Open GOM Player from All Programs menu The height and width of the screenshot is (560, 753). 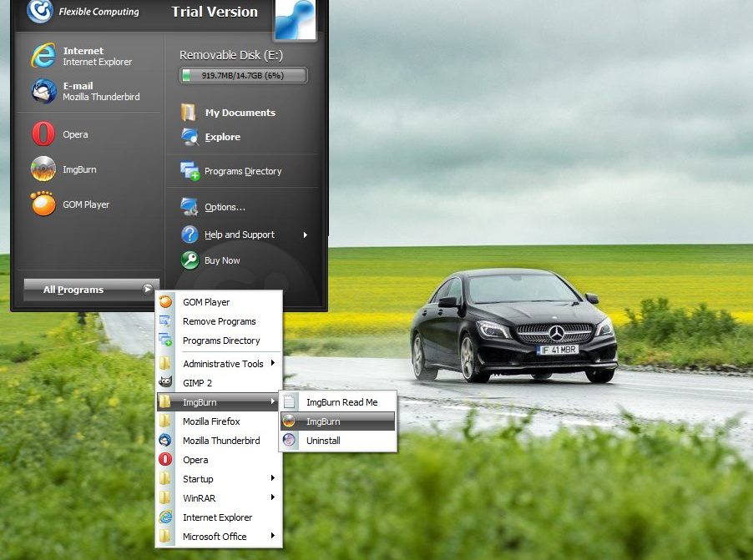(x=219, y=301)
